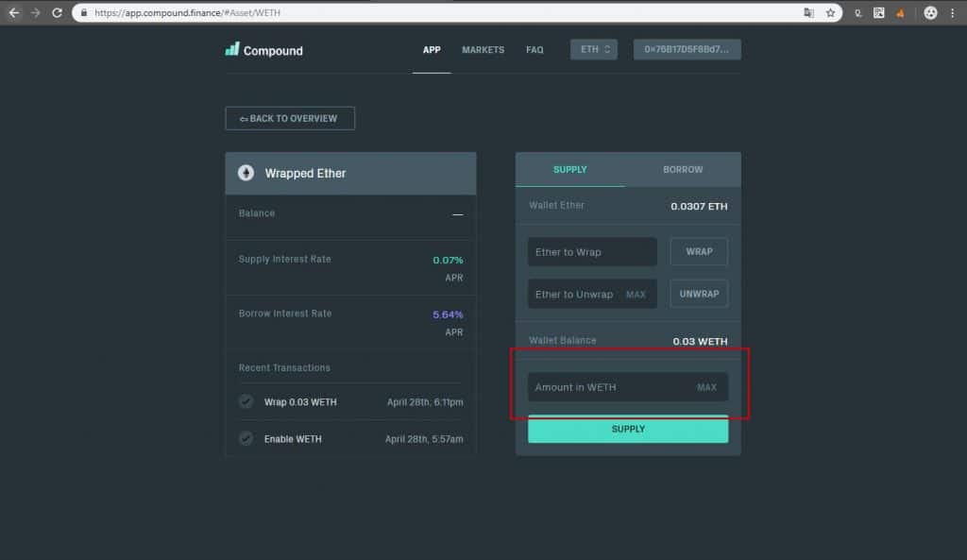Click the 0.03 WETH wallet balance

tap(700, 341)
